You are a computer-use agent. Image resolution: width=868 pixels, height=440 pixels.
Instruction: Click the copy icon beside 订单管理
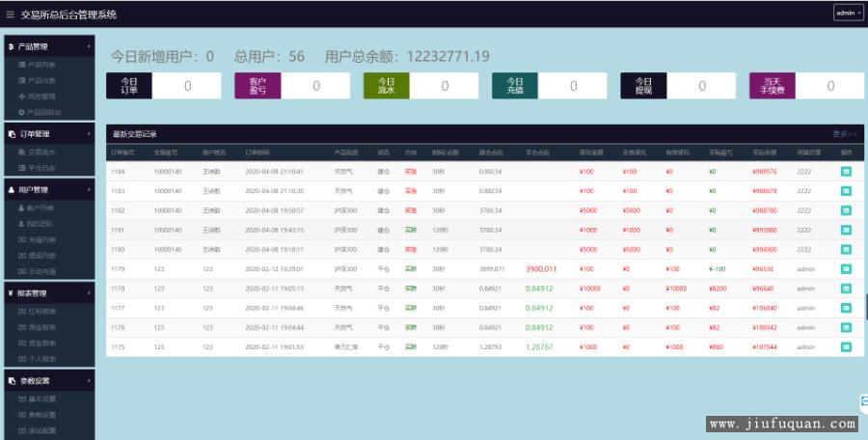12,134
